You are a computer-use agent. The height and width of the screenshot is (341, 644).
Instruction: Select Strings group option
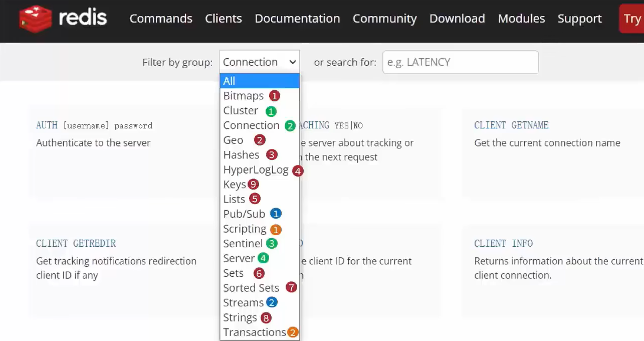pos(260,317)
